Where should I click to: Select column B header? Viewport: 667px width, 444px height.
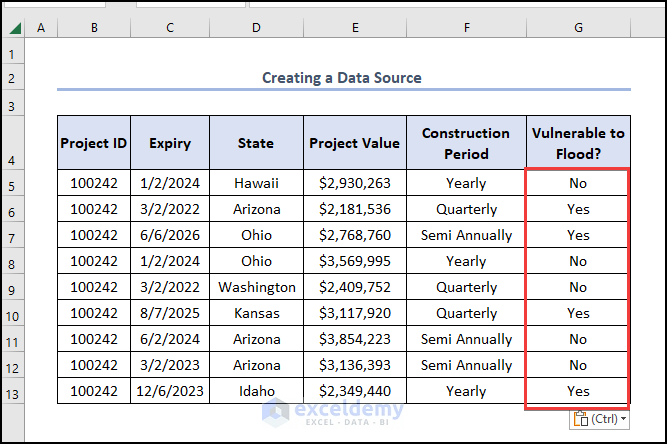(x=94, y=28)
